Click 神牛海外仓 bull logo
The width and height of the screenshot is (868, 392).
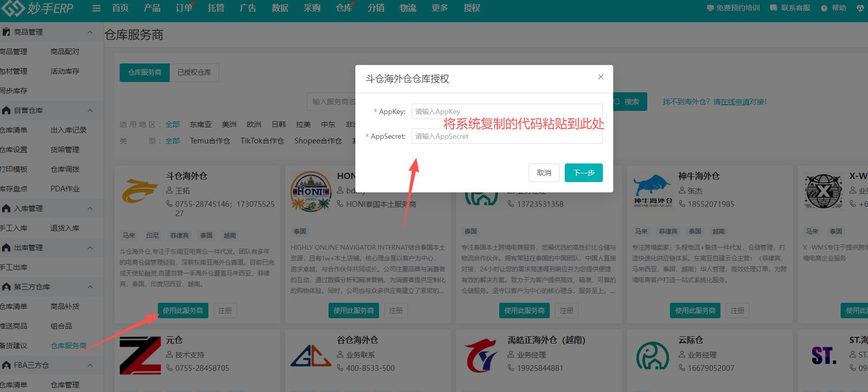click(x=653, y=191)
